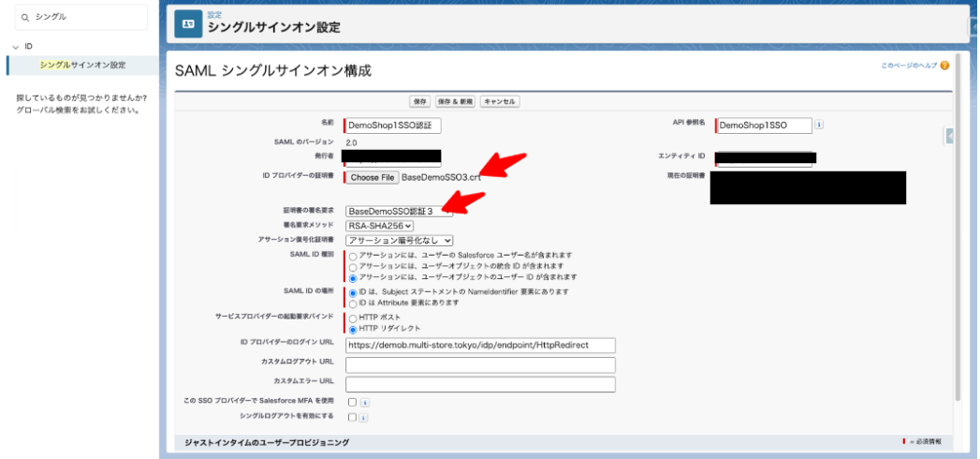Screen dimensions: 980x459
Task: Open the このページのヘルプ link
Action: [909, 66]
